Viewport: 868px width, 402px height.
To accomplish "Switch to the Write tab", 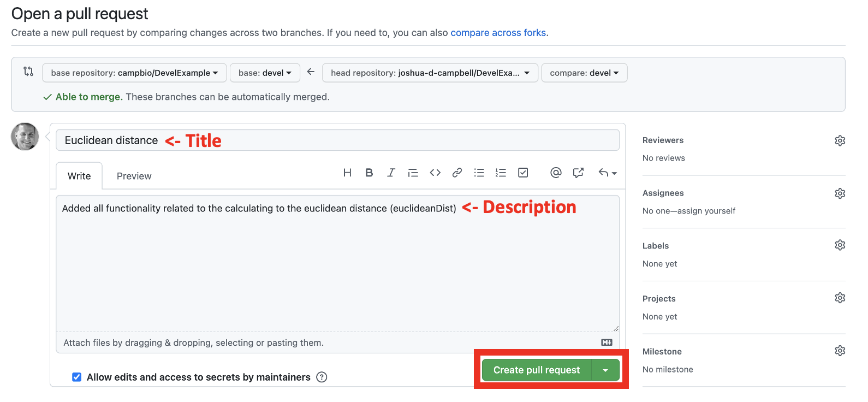I will (79, 176).
